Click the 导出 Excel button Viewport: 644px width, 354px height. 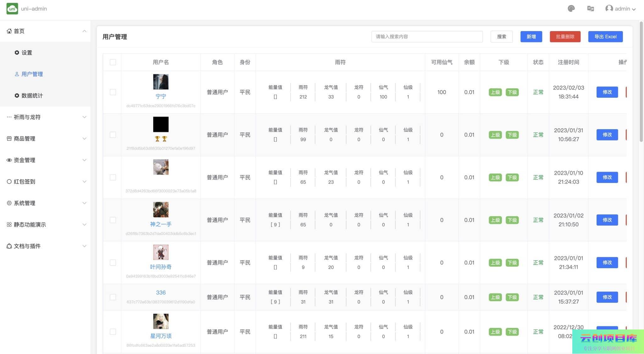[x=605, y=36]
